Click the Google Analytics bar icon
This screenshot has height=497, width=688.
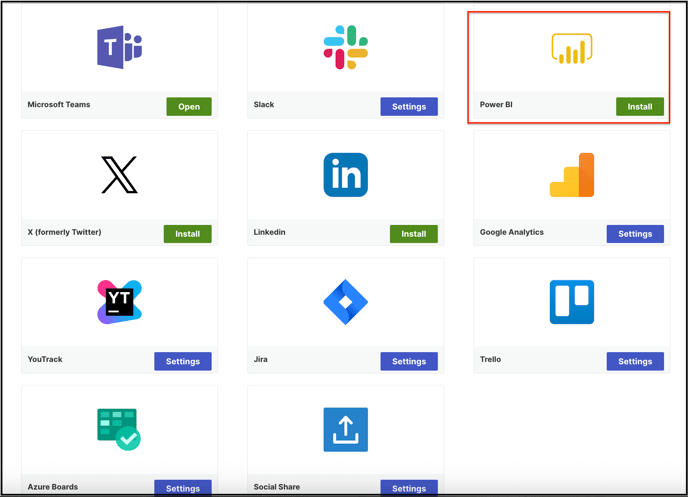[x=572, y=175]
